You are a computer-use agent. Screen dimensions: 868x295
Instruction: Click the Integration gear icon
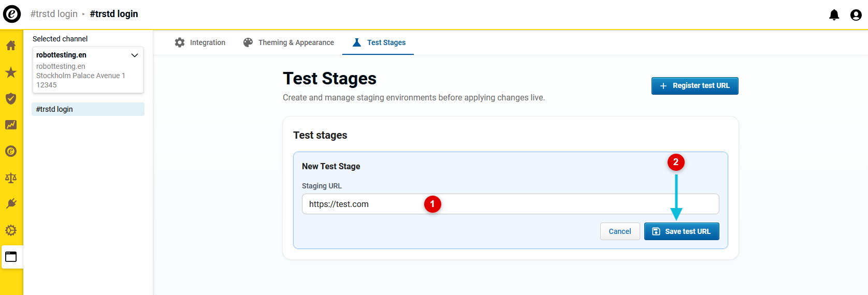[x=180, y=42]
